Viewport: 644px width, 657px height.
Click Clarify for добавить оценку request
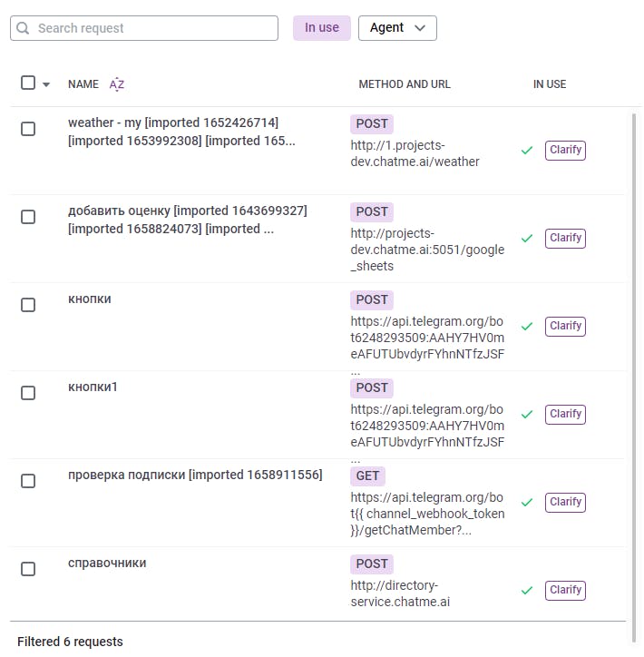[x=565, y=239]
